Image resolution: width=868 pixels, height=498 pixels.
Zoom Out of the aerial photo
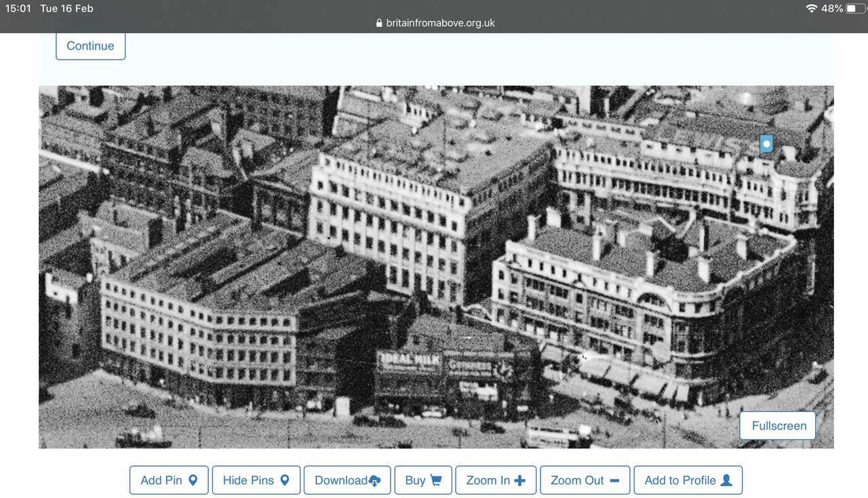coord(585,480)
